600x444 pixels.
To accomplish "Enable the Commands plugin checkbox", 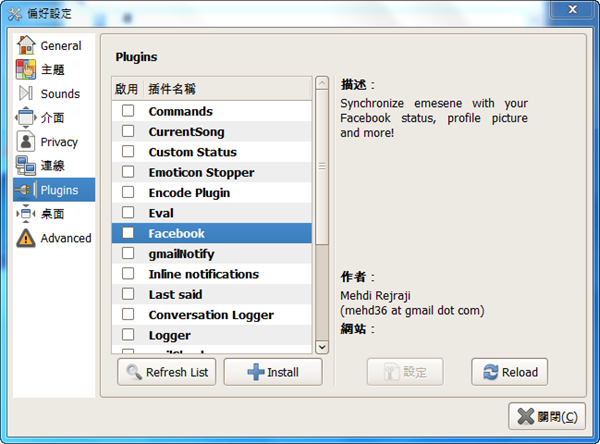I will (128, 111).
